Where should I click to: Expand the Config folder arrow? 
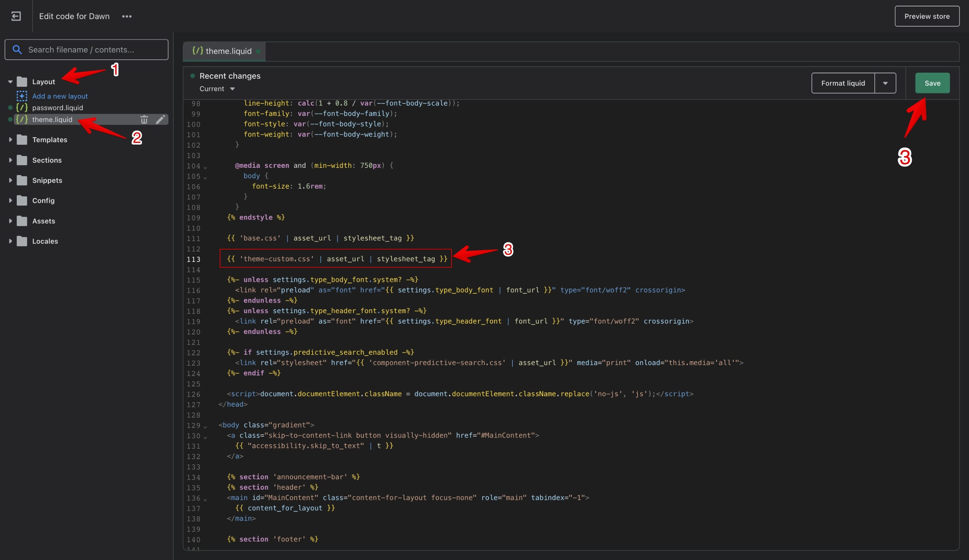[10, 201]
